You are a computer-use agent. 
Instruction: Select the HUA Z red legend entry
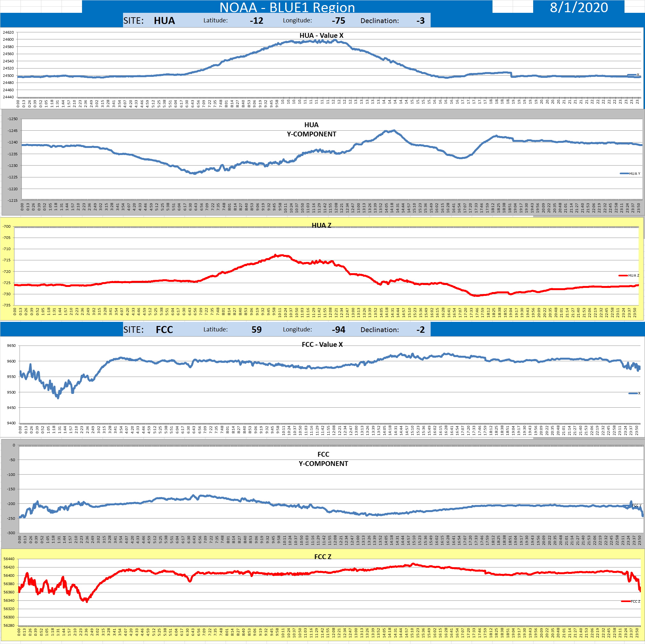629,275
